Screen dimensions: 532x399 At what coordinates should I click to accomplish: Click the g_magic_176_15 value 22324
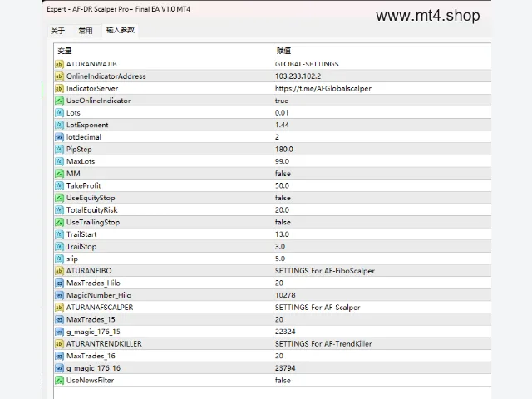285,332
